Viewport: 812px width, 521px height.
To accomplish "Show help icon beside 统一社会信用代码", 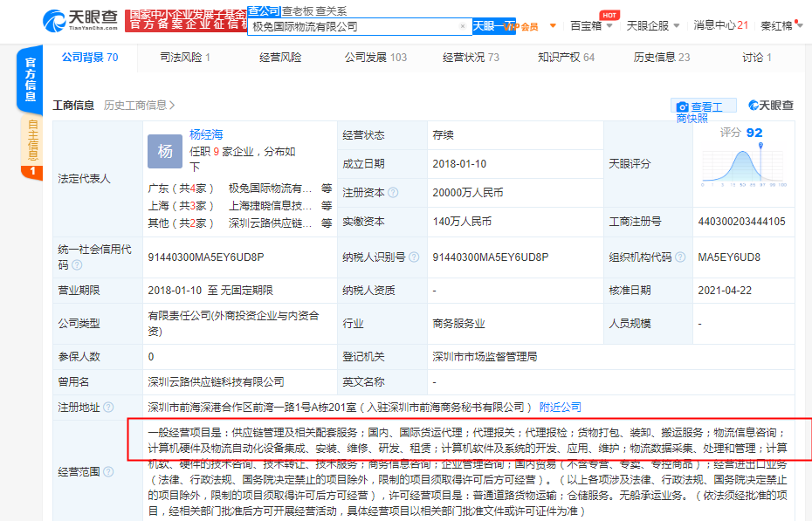I will click(x=77, y=265).
